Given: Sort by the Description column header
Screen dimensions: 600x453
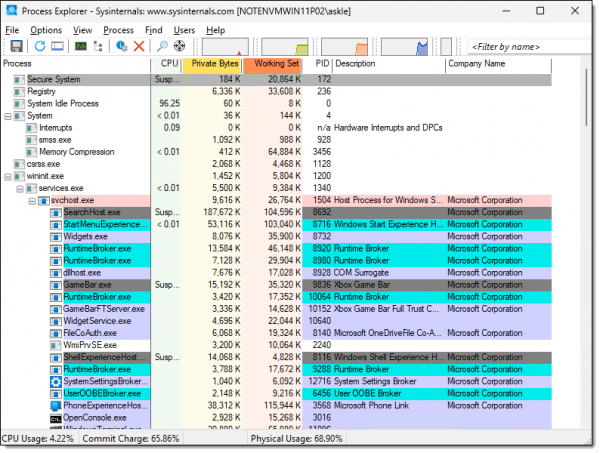Looking at the screenshot, I should tap(389, 64).
